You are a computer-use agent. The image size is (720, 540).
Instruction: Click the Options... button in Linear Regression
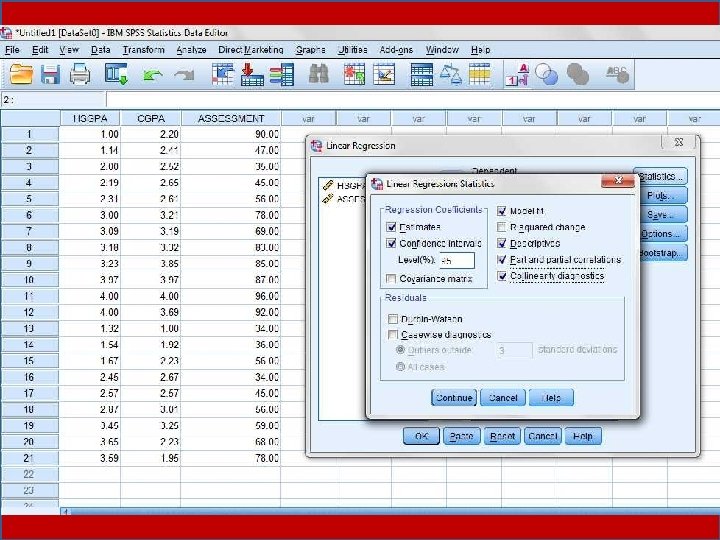coord(663,234)
